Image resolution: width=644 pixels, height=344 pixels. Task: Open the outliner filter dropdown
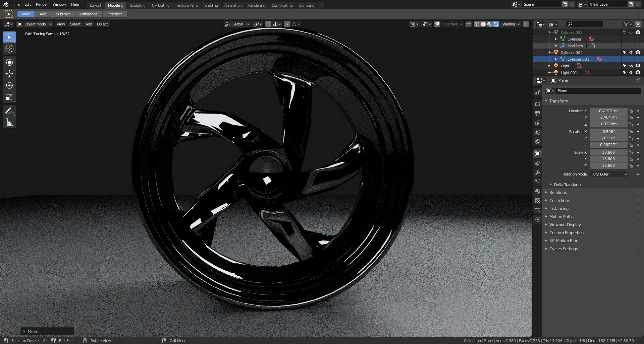(x=628, y=24)
